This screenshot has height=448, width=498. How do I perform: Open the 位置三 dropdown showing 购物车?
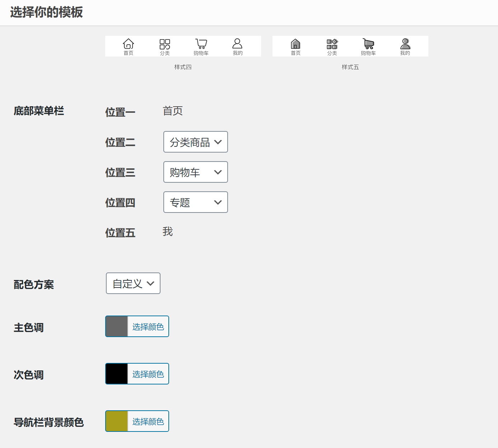click(196, 172)
